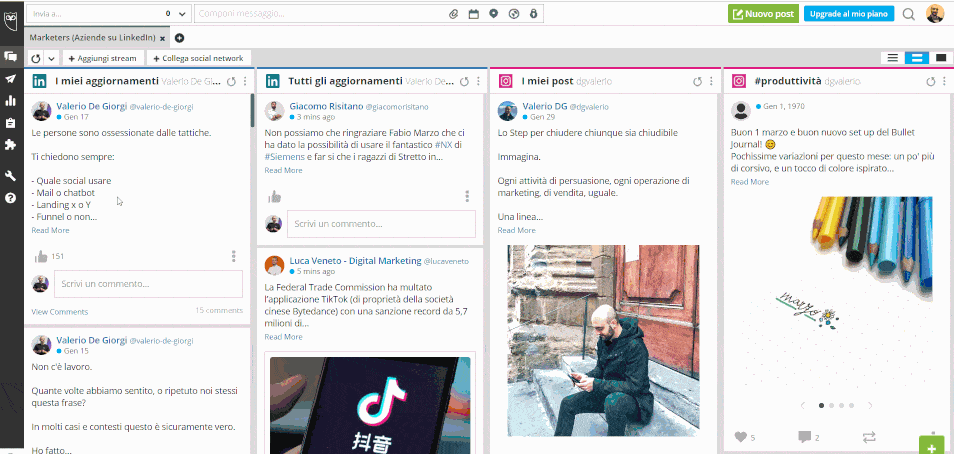
Task: Click comment field under Giacomo Risitano post
Action: (x=381, y=224)
